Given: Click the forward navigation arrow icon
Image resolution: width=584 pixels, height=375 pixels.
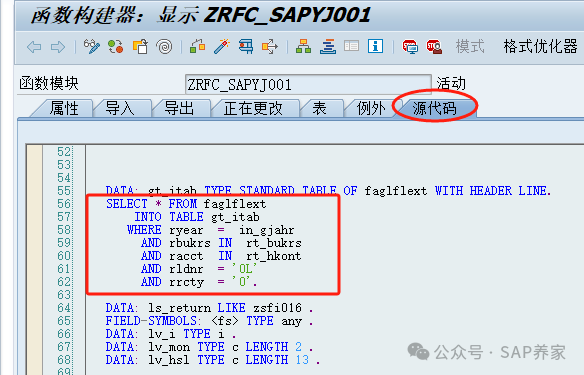Looking at the screenshot, I should click(58, 47).
